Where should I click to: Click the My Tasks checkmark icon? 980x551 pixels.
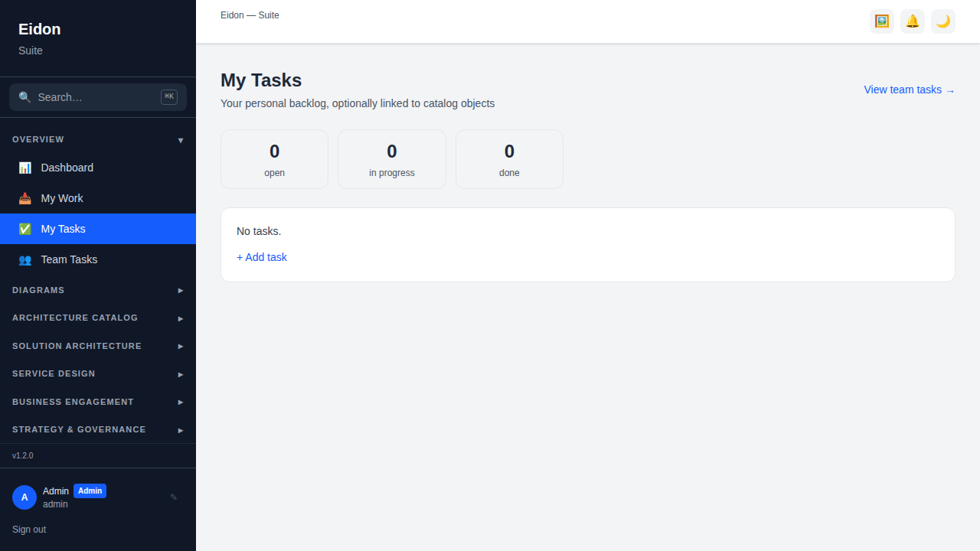pyautogui.click(x=25, y=229)
